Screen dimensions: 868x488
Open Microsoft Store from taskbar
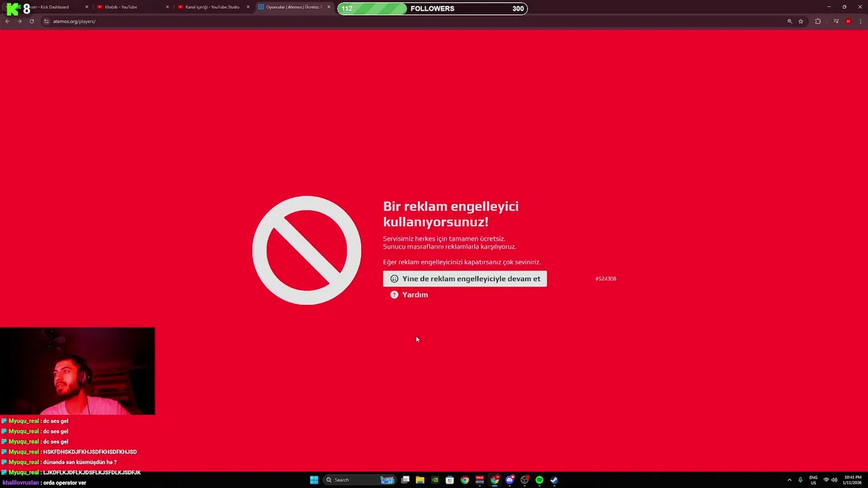click(450, 480)
